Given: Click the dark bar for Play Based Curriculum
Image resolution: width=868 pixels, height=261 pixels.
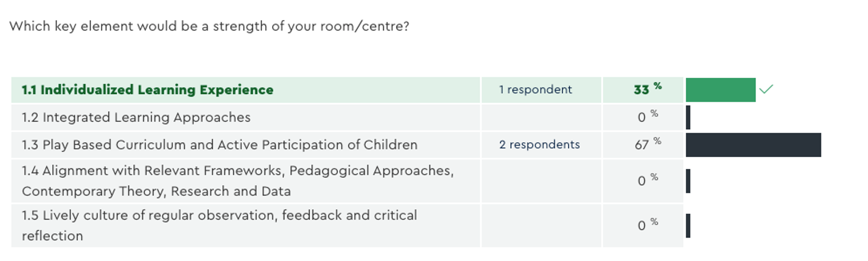Looking at the screenshot, I should [x=753, y=145].
